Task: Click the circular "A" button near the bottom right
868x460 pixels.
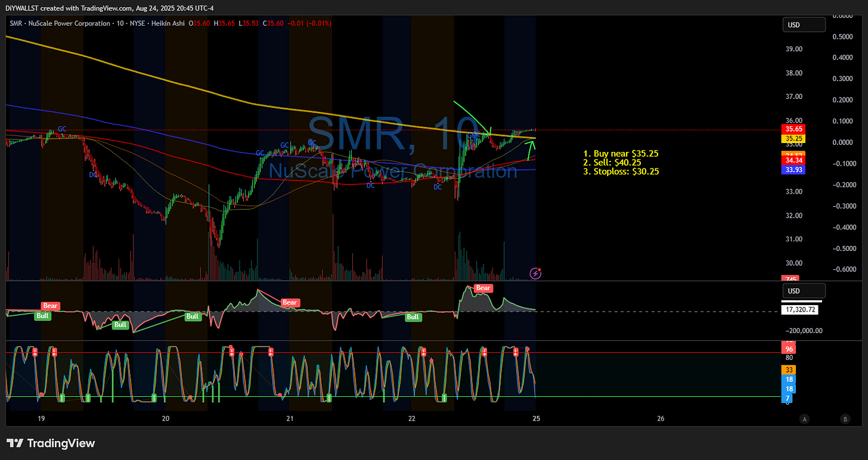Action: [x=805, y=419]
